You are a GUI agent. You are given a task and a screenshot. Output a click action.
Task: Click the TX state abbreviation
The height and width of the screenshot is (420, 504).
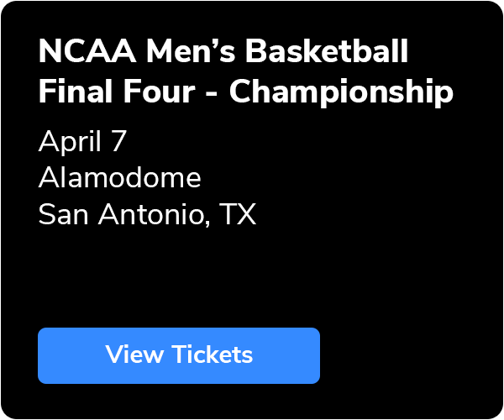pos(239,215)
